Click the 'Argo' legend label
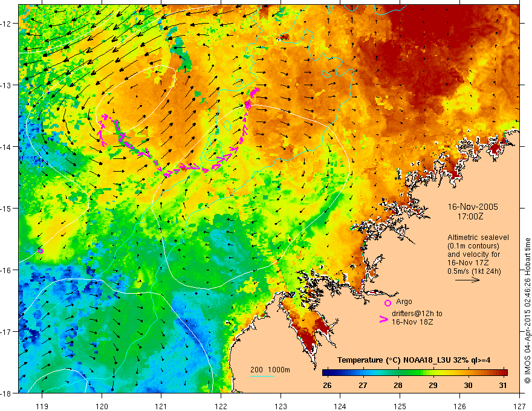532x411 pixels. tap(404, 302)
